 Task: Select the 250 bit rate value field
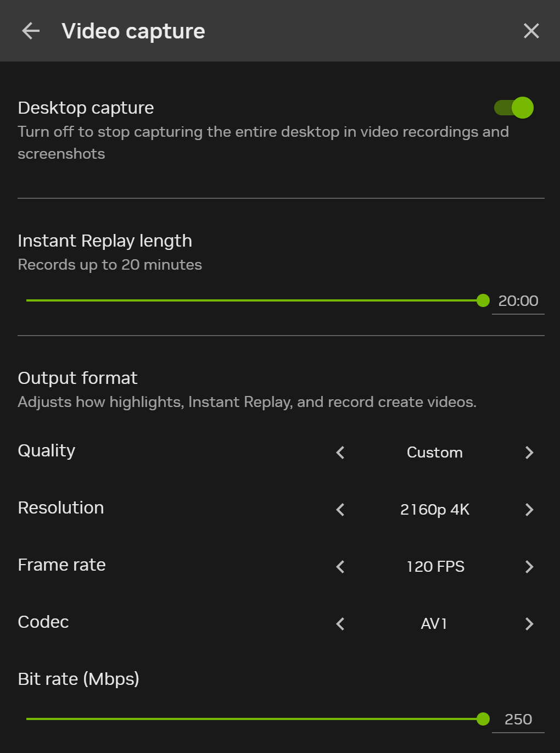(518, 719)
